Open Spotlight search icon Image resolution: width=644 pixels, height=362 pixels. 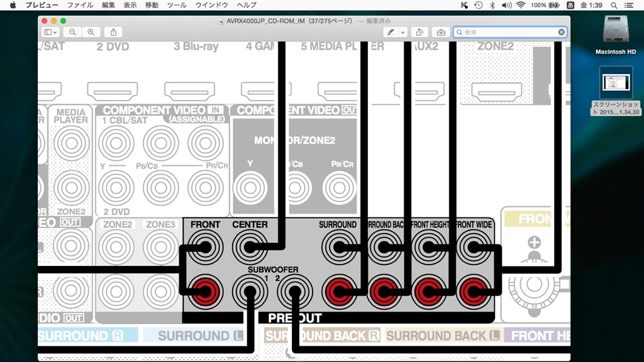pyautogui.click(x=614, y=5)
